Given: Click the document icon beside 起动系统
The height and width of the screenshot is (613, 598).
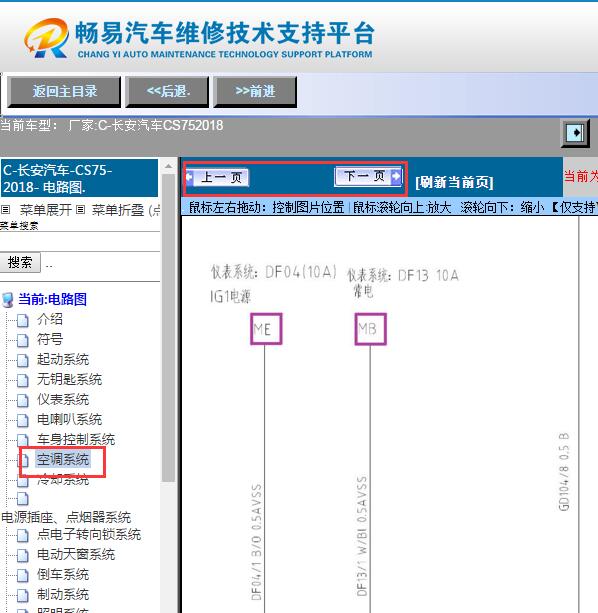Looking at the screenshot, I should click(x=23, y=360).
